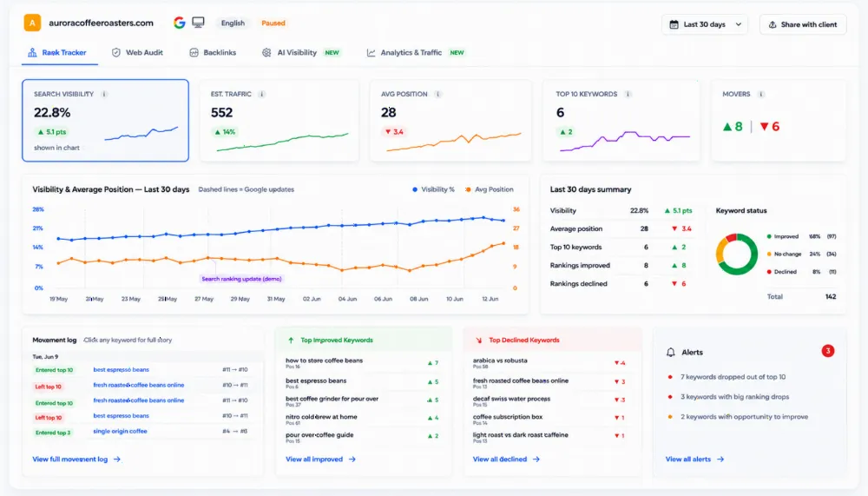Click the orange 'A' project avatar
Screen dimensions: 868x496
coord(32,23)
